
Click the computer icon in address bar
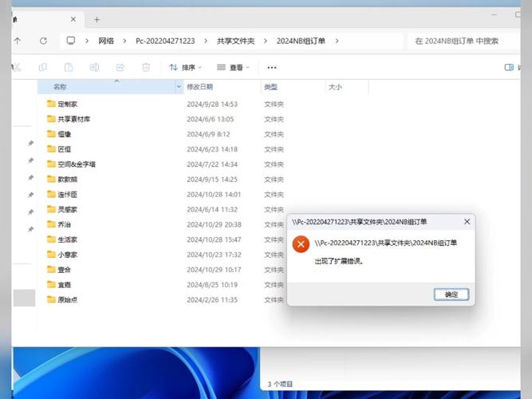coord(70,41)
